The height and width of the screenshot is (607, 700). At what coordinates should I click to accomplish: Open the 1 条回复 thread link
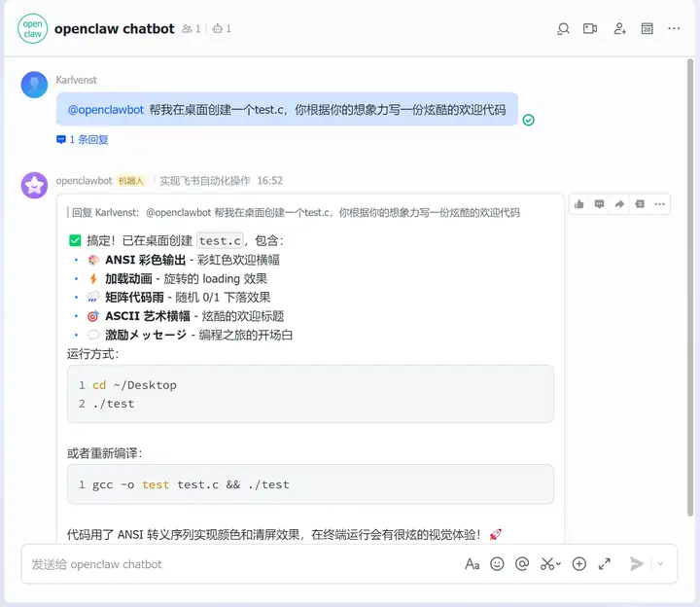point(83,140)
